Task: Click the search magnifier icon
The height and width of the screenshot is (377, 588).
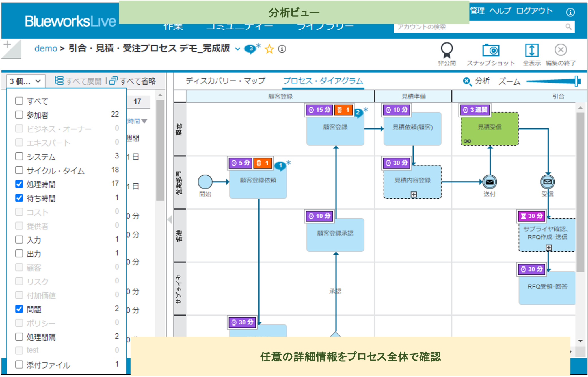Action: [x=568, y=27]
